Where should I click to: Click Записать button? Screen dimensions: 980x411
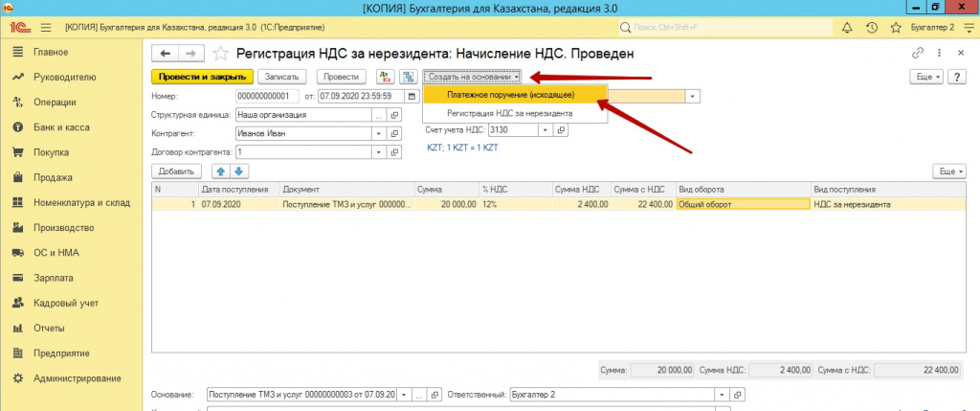pyautogui.click(x=282, y=77)
